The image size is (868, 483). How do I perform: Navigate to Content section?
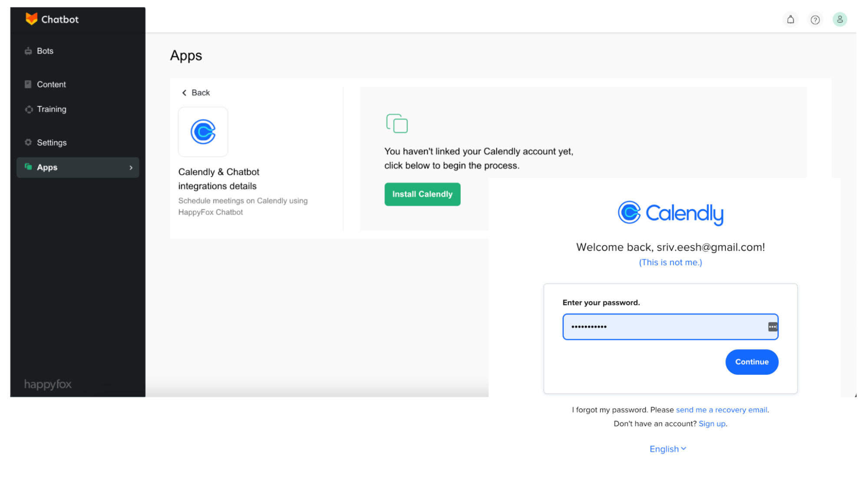coord(52,84)
